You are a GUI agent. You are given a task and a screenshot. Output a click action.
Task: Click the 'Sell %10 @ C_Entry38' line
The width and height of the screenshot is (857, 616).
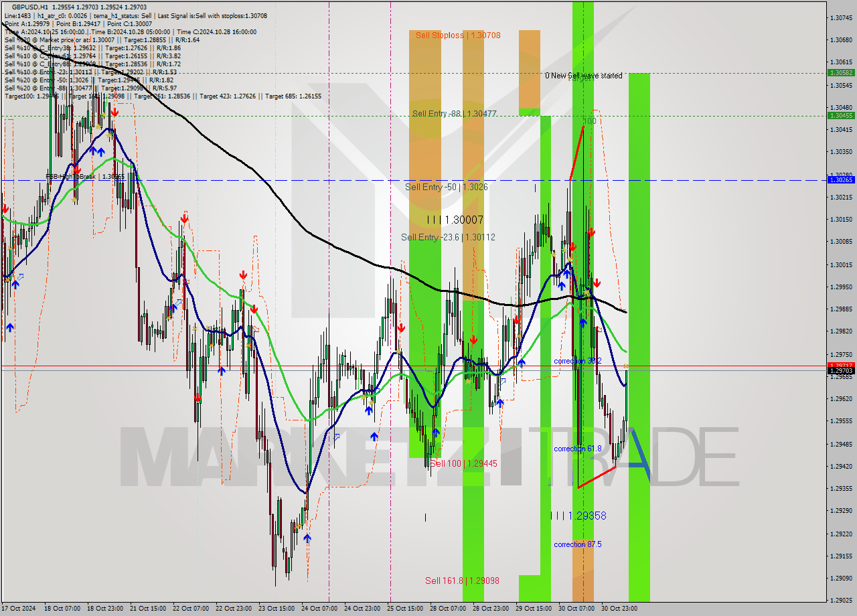92,48
